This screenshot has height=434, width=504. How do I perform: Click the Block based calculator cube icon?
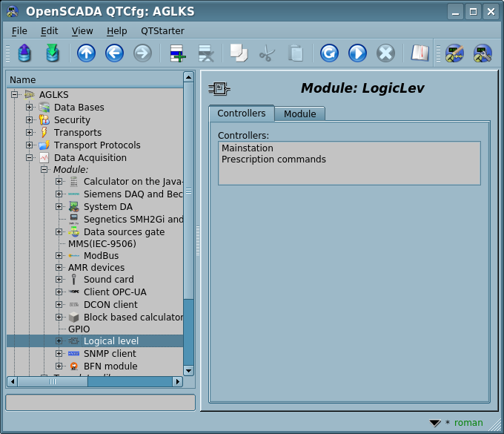click(x=74, y=318)
